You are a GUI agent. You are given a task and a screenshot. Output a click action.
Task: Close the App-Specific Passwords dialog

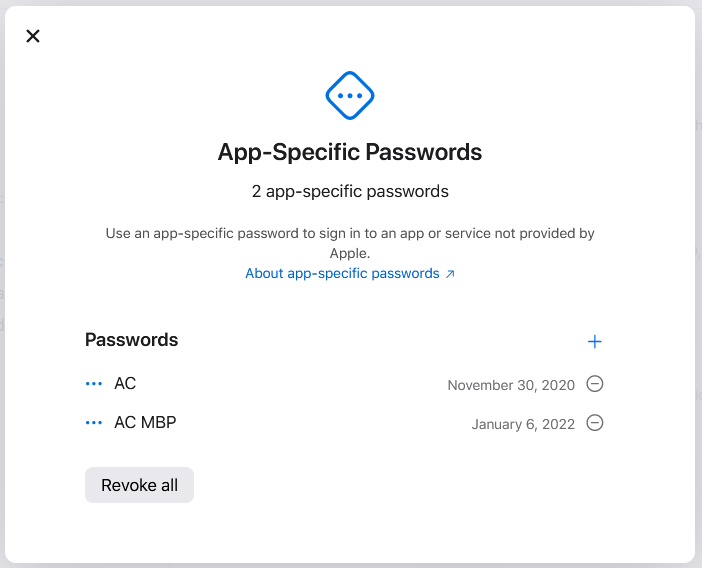(x=33, y=36)
